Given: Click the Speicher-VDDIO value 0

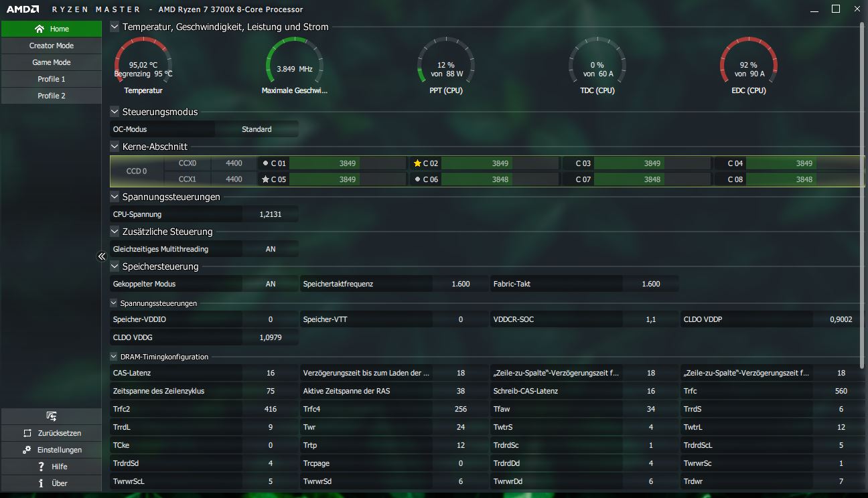Looking at the screenshot, I should pyautogui.click(x=271, y=319).
